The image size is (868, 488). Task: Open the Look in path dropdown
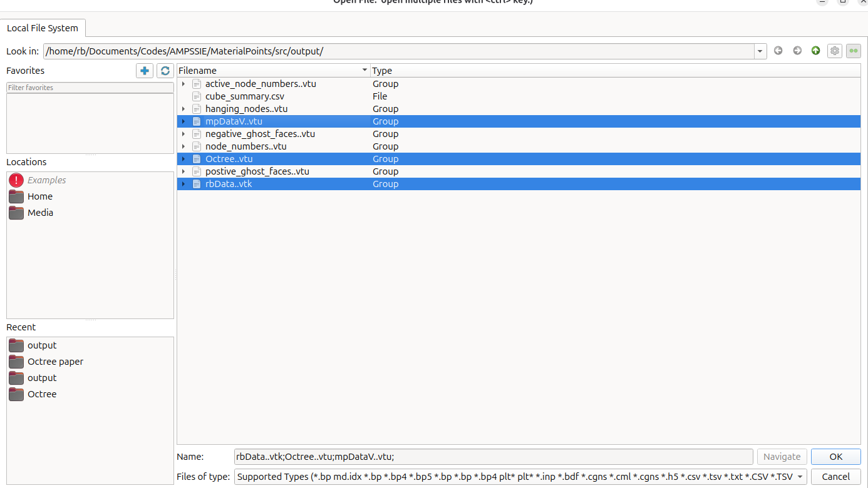click(760, 51)
